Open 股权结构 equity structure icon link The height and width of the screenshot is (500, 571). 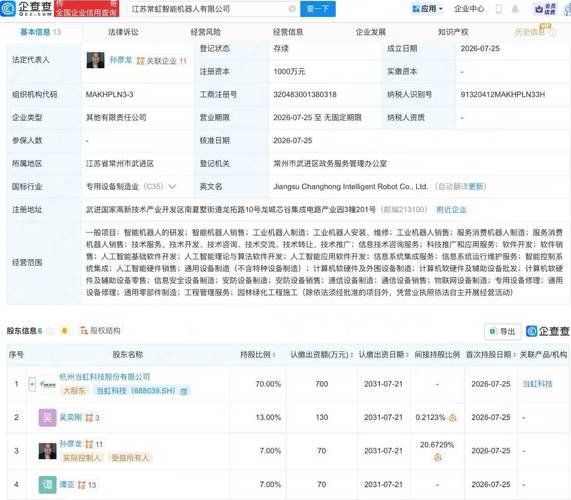[84, 331]
